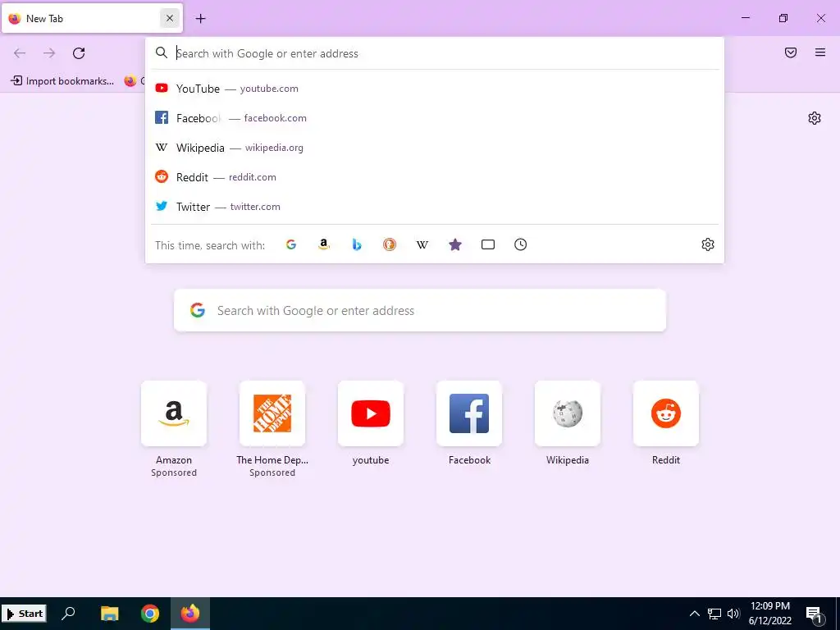The height and width of the screenshot is (630, 840).
Task: Open clock showing 12:09 PM
Action: pyautogui.click(x=769, y=614)
